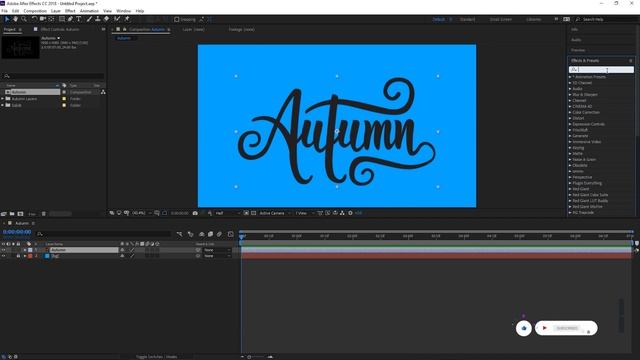The height and width of the screenshot is (360, 640).
Task: Delete selected project item with trash icon
Action: click(x=44, y=213)
